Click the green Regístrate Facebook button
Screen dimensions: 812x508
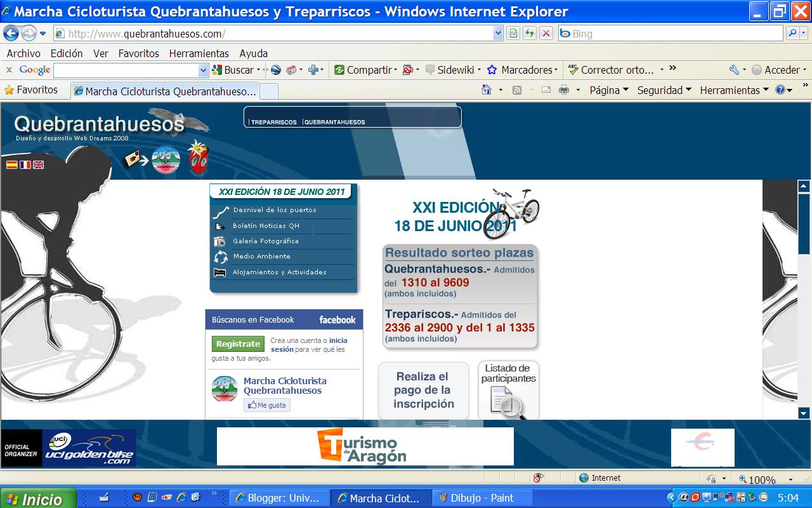(x=238, y=344)
